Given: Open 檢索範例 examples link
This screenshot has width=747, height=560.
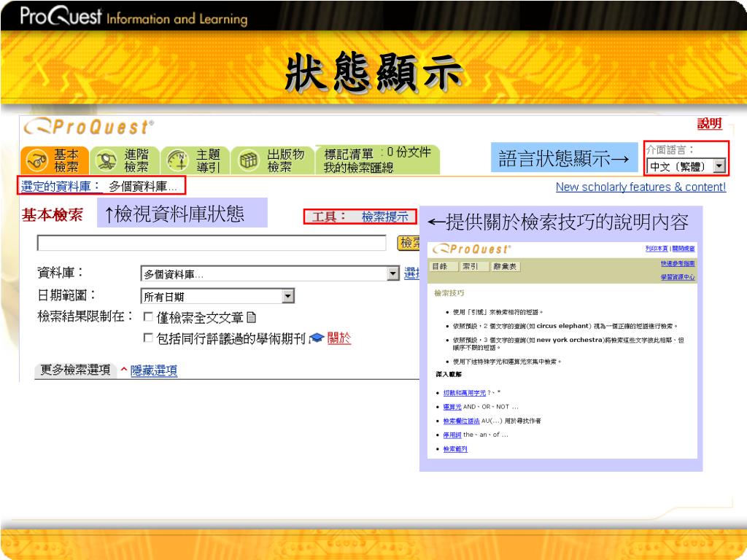Looking at the screenshot, I should point(455,449).
